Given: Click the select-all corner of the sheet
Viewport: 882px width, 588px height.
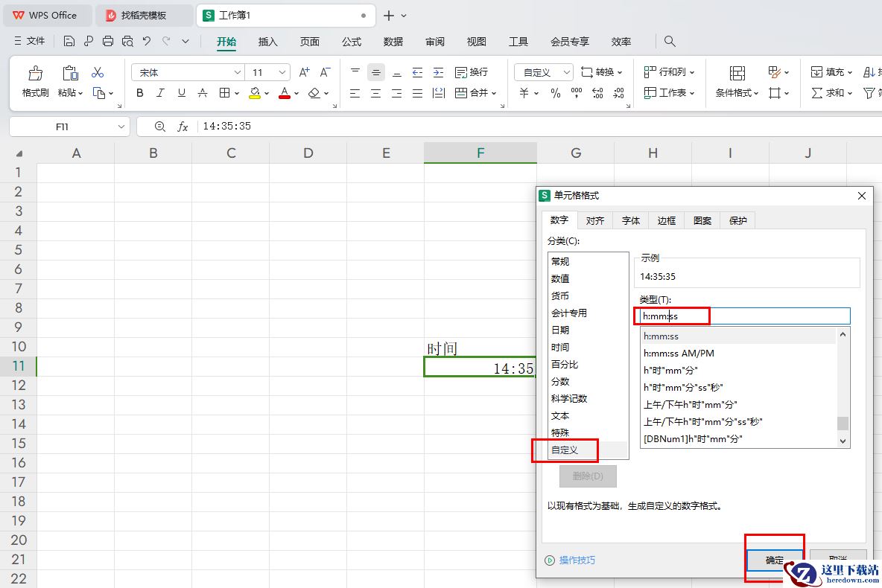Looking at the screenshot, I should point(19,153).
